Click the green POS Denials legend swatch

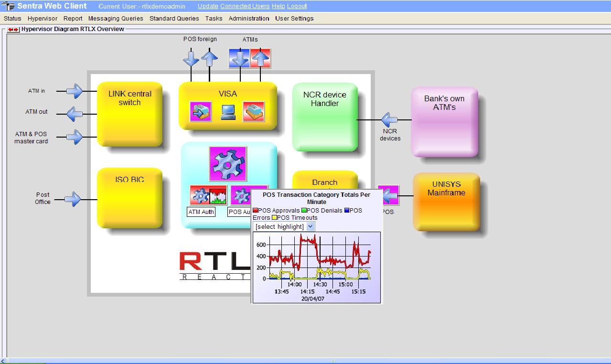(304, 210)
